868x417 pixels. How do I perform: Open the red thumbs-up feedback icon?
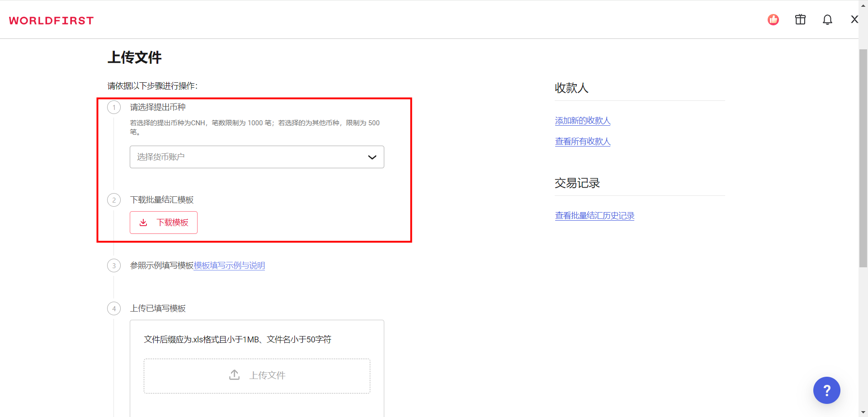pos(773,20)
